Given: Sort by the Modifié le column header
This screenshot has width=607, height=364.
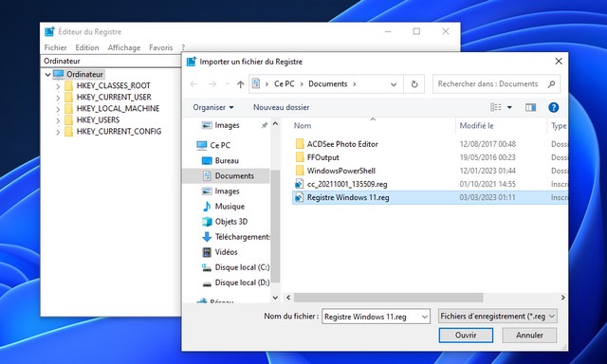Looking at the screenshot, I should tap(476, 126).
